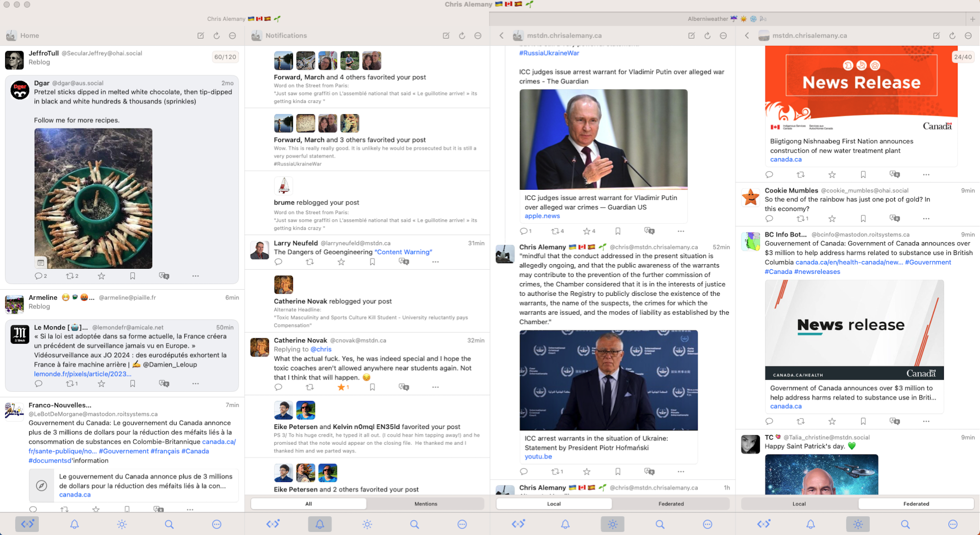This screenshot has width=980, height=535.
Task: Open more menu on Putin arrest warrant post
Action: click(681, 231)
